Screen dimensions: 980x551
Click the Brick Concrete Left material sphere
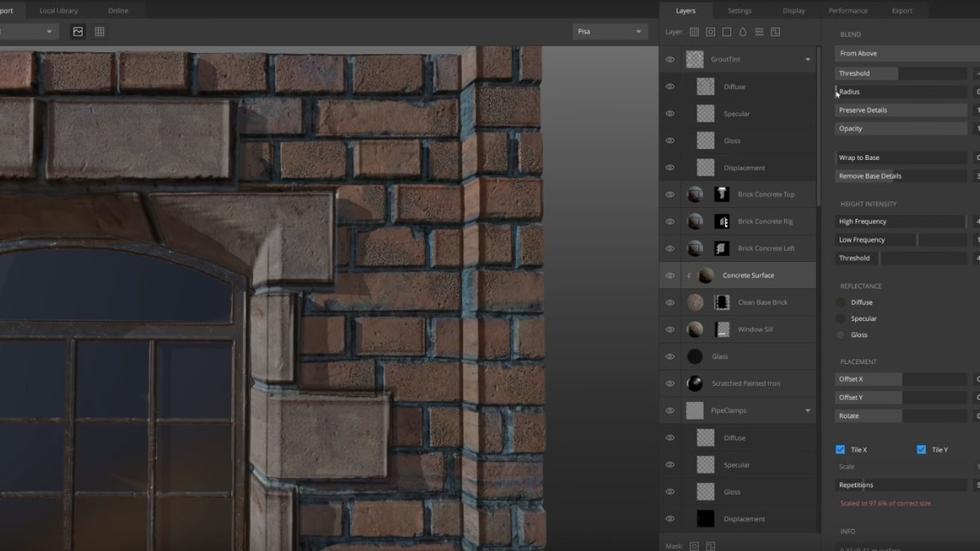pyautogui.click(x=695, y=248)
